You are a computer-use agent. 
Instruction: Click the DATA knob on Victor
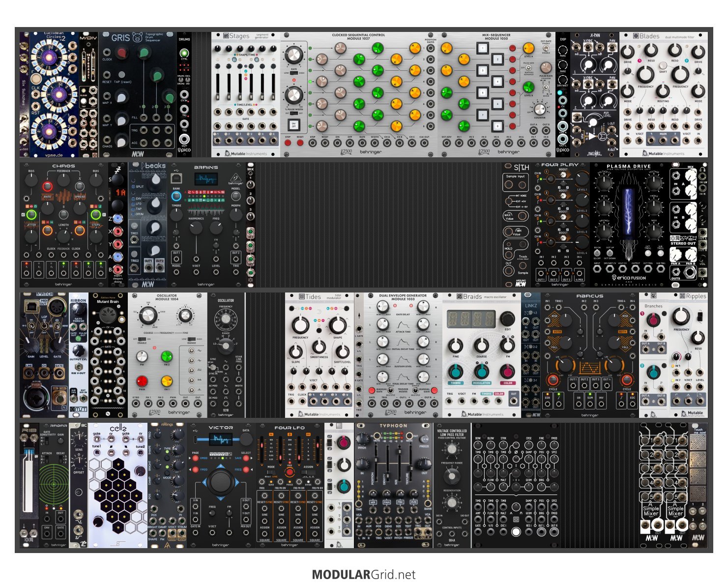246,439
